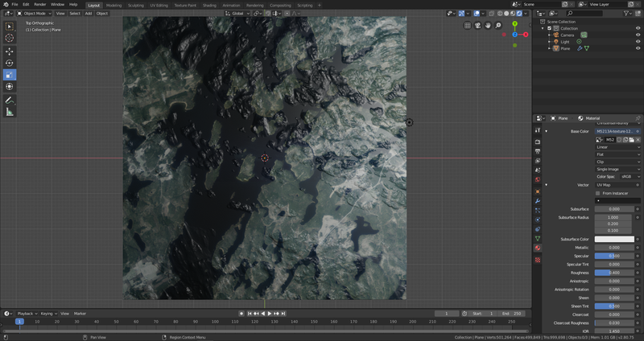The image size is (644, 341).
Task: Open the viewport Add menu
Action: pos(89,14)
